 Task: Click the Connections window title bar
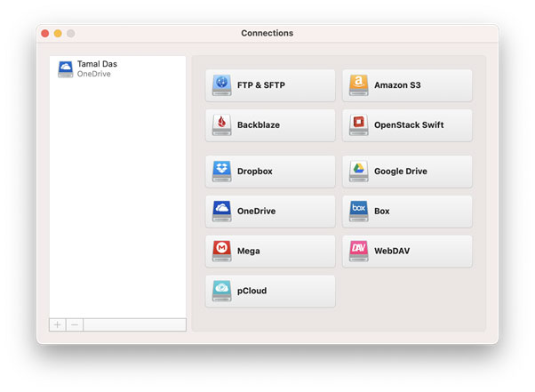tap(267, 34)
